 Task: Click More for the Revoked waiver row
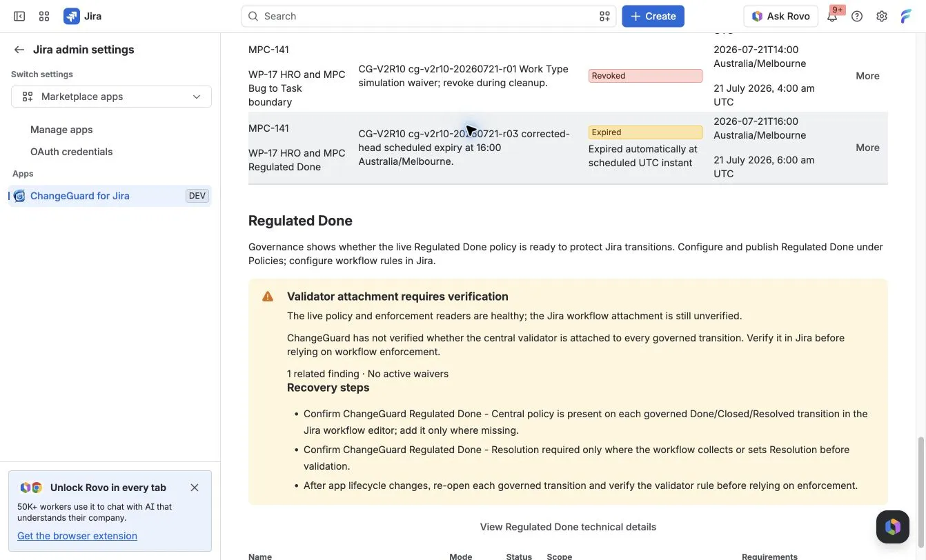pyautogui.click(x=867, y=76)
